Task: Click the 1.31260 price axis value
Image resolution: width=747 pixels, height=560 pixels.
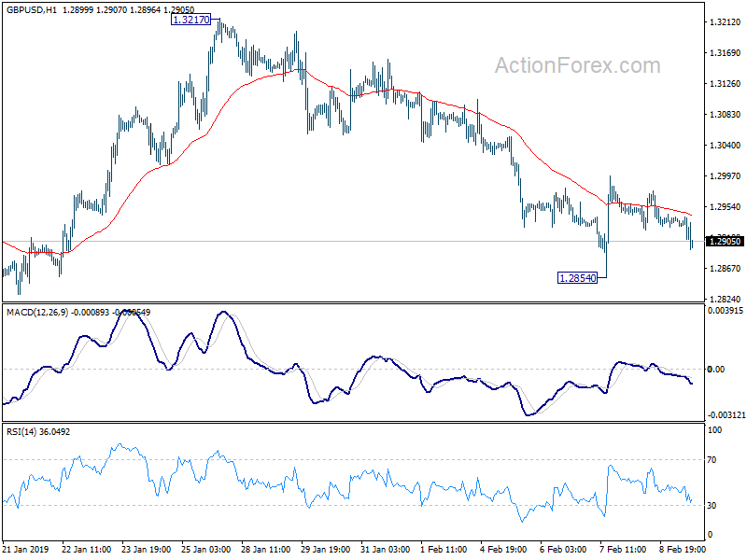Action: click(726, 84)
